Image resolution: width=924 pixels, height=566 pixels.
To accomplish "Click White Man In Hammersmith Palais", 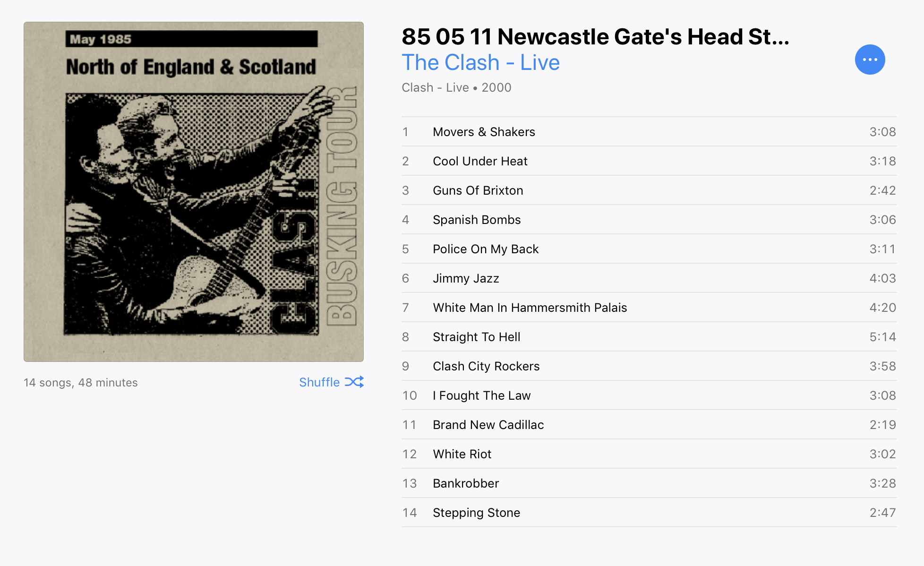I will pos(649,308).
